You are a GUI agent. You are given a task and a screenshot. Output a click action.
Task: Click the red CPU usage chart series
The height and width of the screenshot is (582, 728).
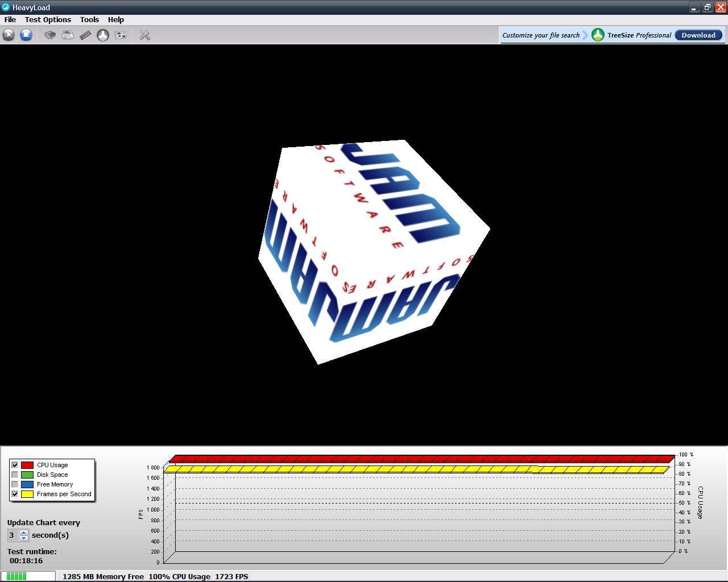[x=422, y=459]
